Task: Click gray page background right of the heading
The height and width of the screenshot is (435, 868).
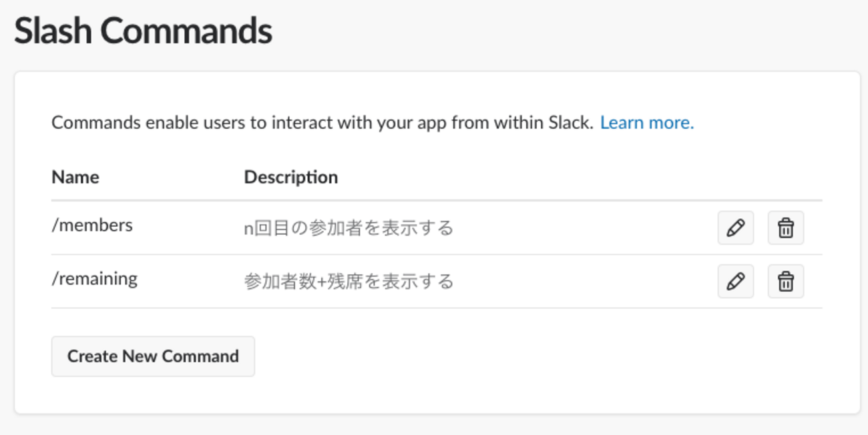Action: 568,31
